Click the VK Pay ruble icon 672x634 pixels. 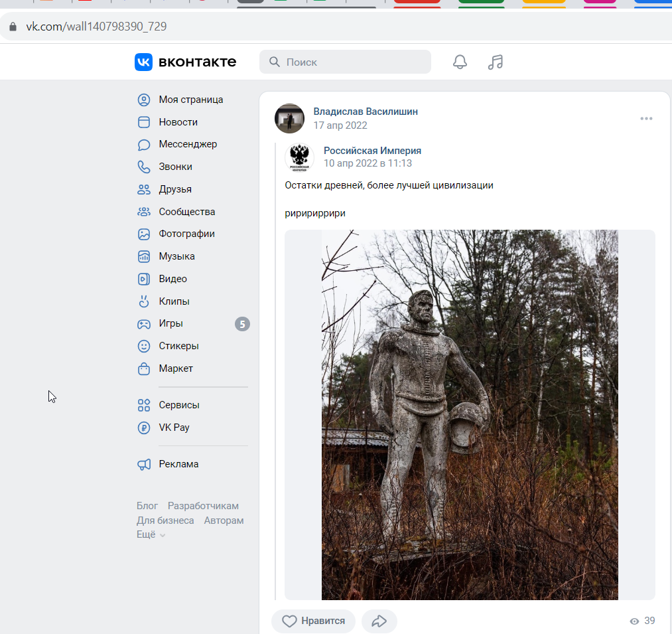(x=144, y=428)
